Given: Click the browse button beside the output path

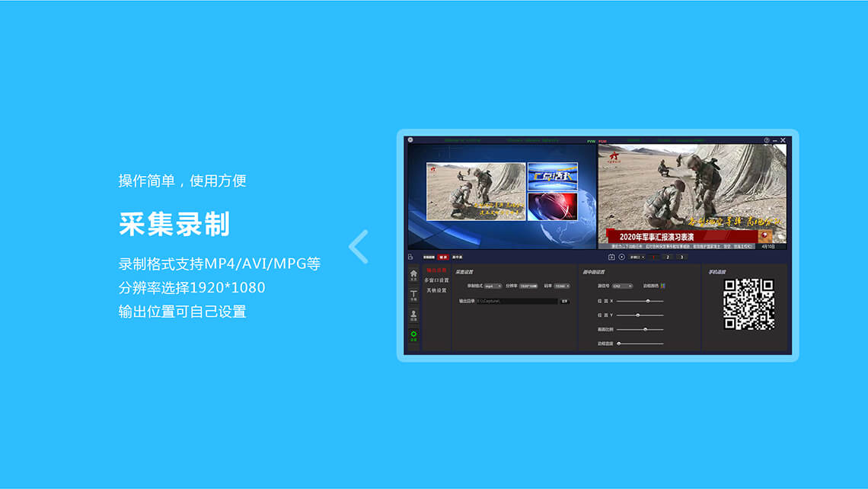Looking at the screenshot, I should tap(565, 302).
